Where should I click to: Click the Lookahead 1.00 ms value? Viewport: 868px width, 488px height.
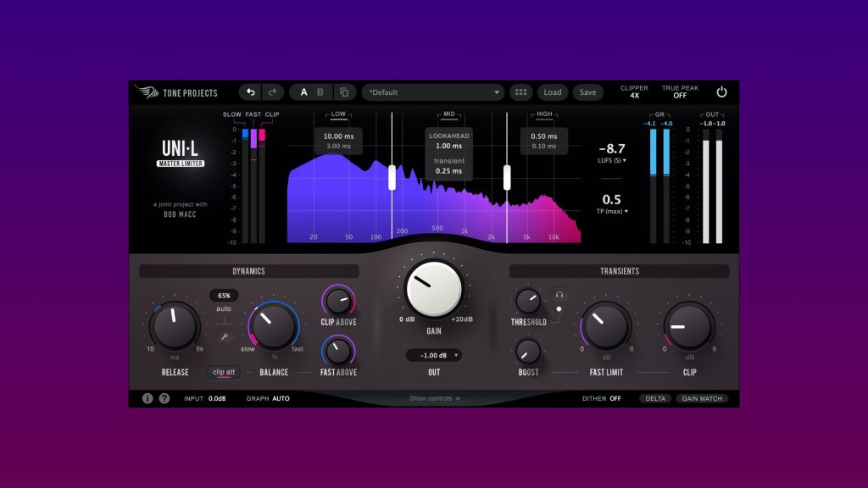click(x=449, y=146)
